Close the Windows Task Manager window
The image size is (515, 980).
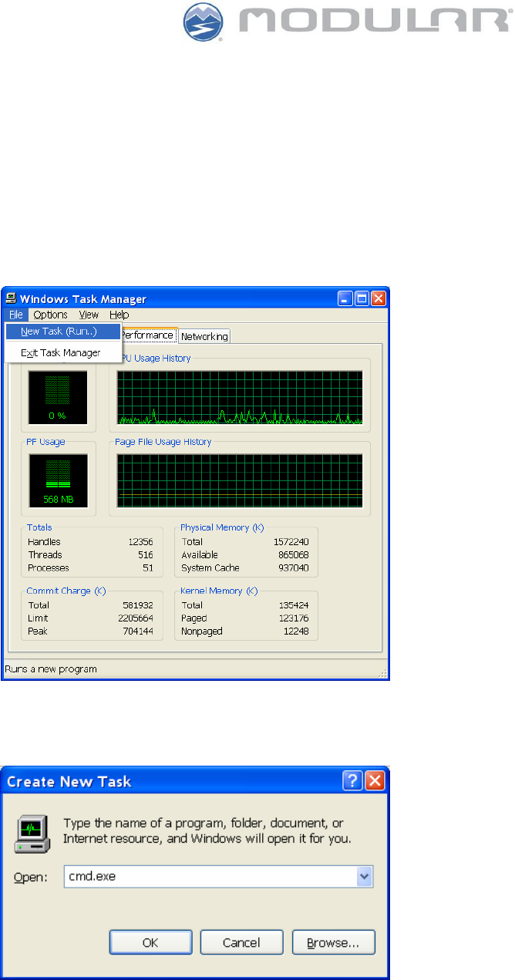point(379,298)
